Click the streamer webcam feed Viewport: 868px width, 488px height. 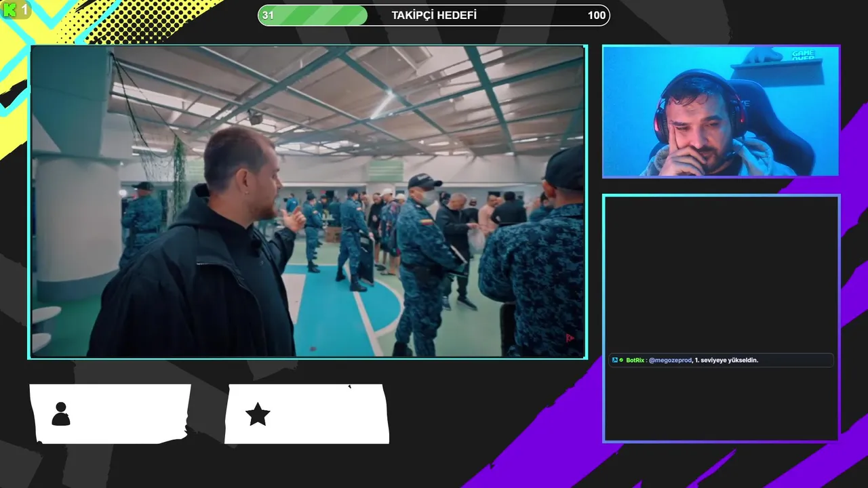(721, 112)
